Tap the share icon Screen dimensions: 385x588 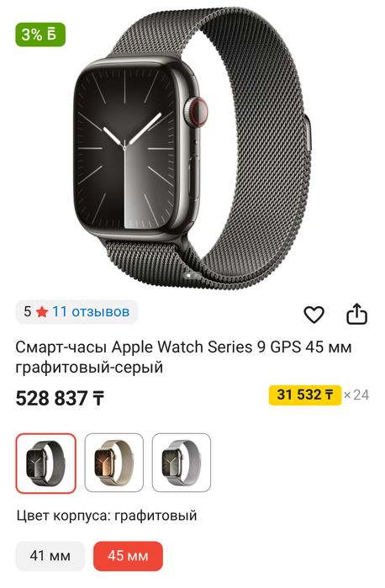tap(356, 314)
